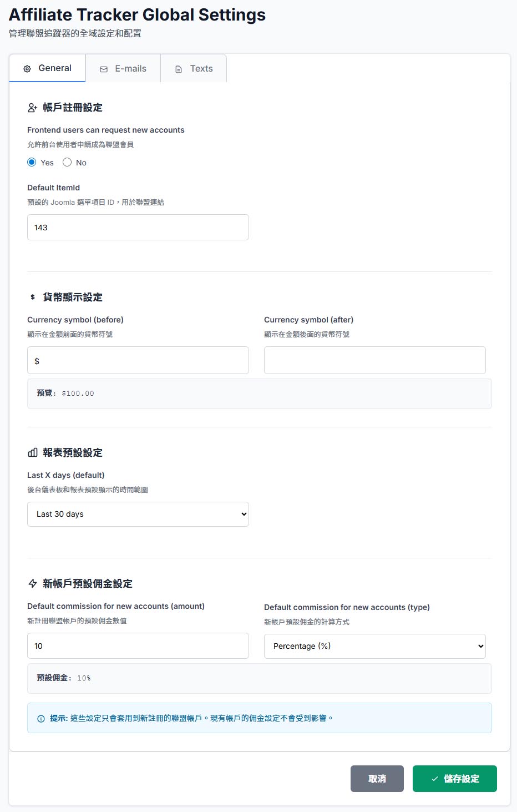Open the Last 30 days dropdown
This screenshot has width=517, height=812.
click(x=138, y=515)
